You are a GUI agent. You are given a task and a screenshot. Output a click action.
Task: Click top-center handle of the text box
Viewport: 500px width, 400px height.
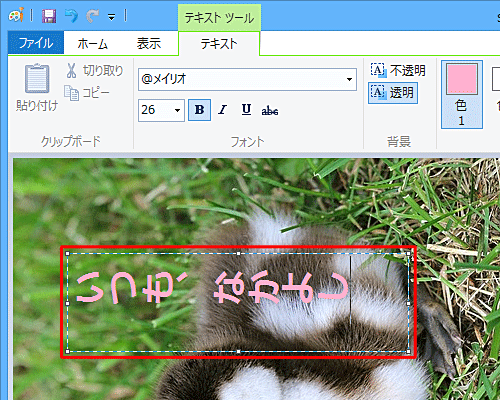click(x=239, y=254)
